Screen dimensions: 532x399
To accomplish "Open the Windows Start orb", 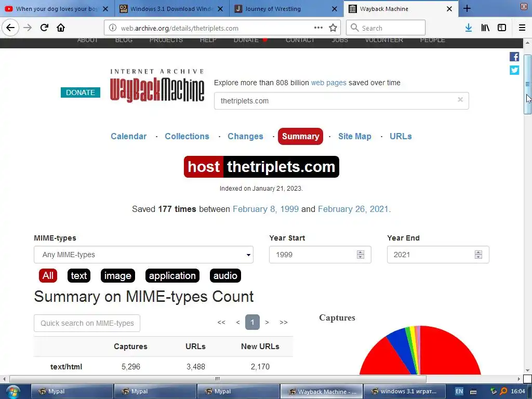I will pos(12,392).
